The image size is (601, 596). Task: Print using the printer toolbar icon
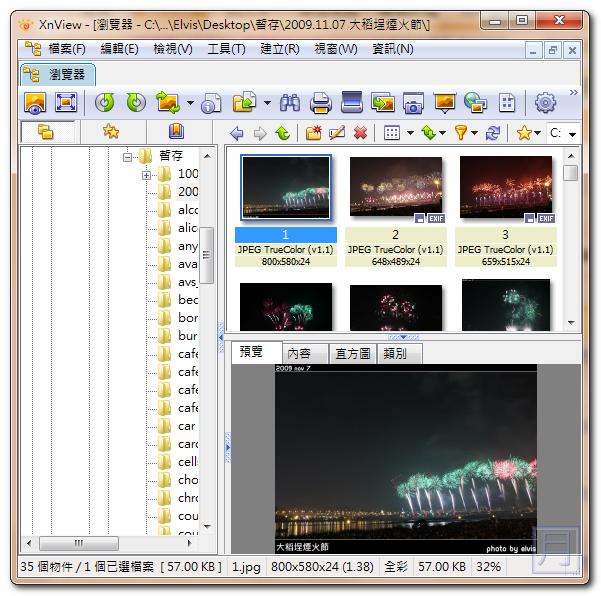(x=320, y=102)
